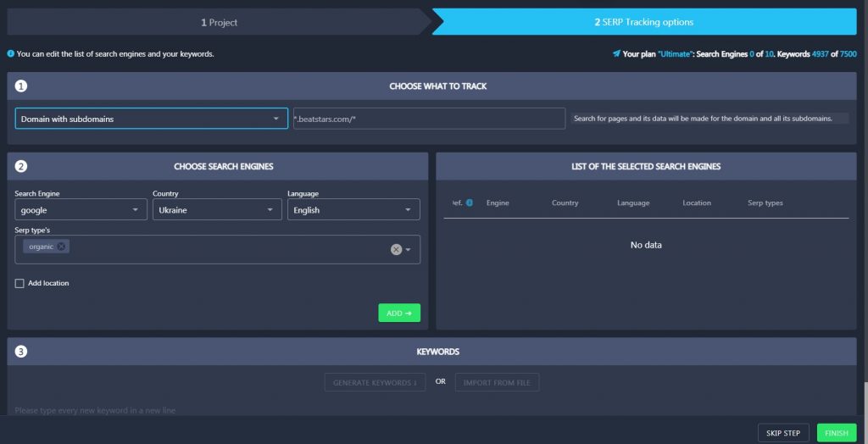Open the Domain with subdomains dropdown

[151, 119]
